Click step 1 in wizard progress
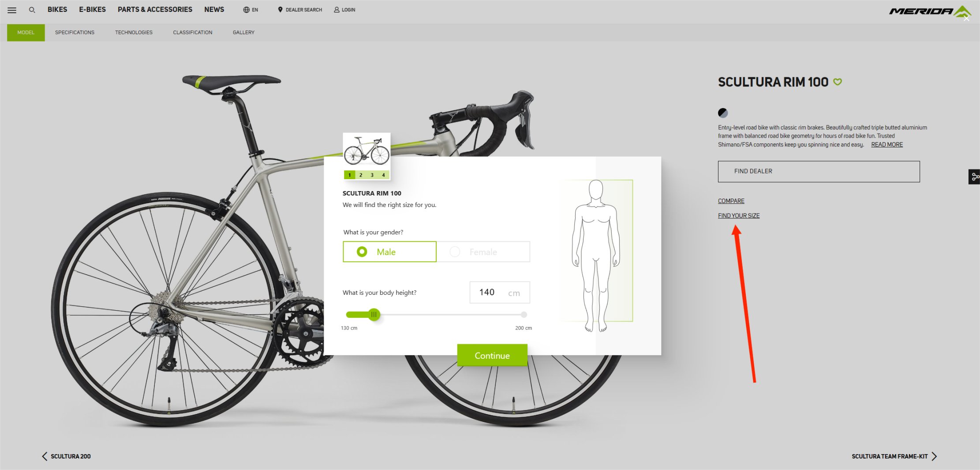The image size is (980, 470). click(x=350, y=175)
